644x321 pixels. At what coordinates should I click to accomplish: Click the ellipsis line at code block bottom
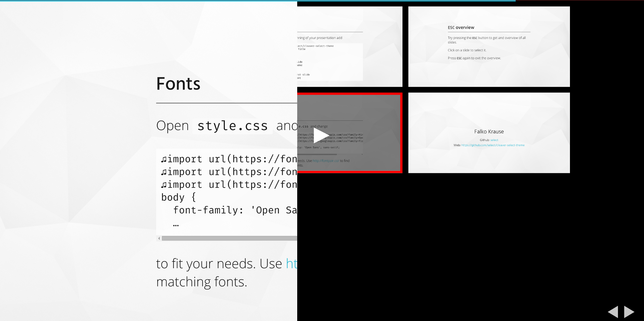tap(176, 225)
